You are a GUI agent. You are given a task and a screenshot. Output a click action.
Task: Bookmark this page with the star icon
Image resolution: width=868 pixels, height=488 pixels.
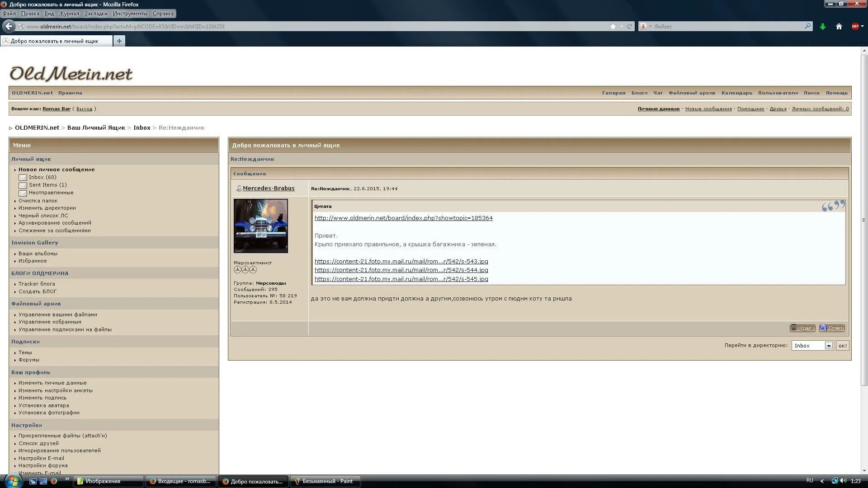click(613, 26)
